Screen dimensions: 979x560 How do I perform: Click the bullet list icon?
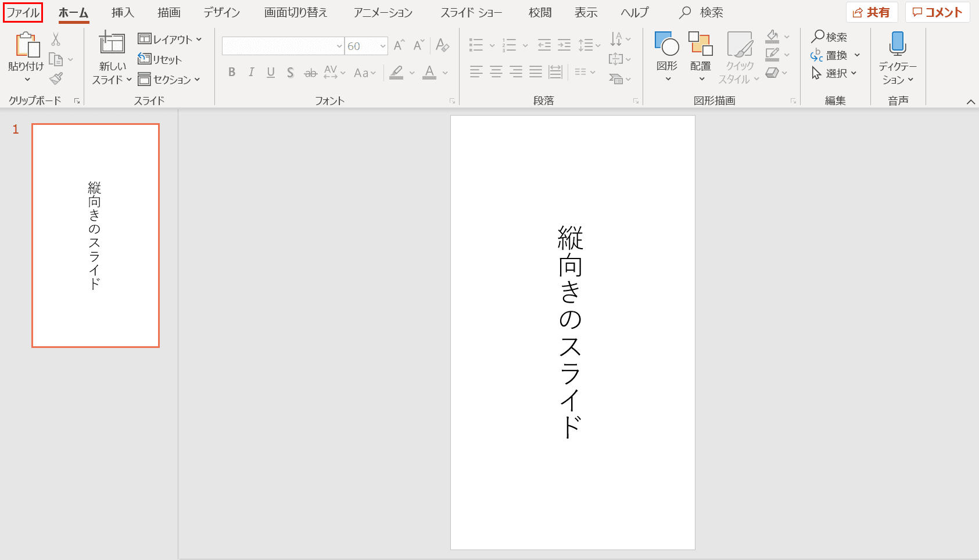point(476,45)
